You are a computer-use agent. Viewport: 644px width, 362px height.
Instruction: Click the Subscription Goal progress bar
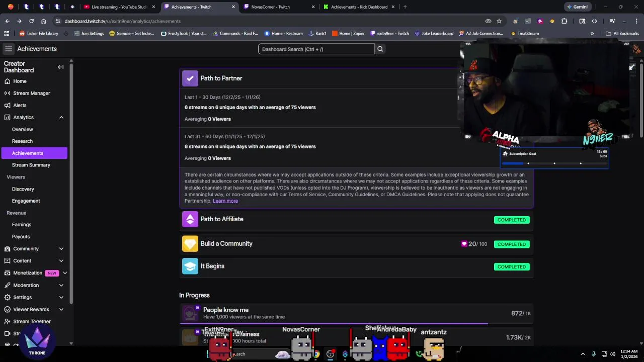click(554, 163)
